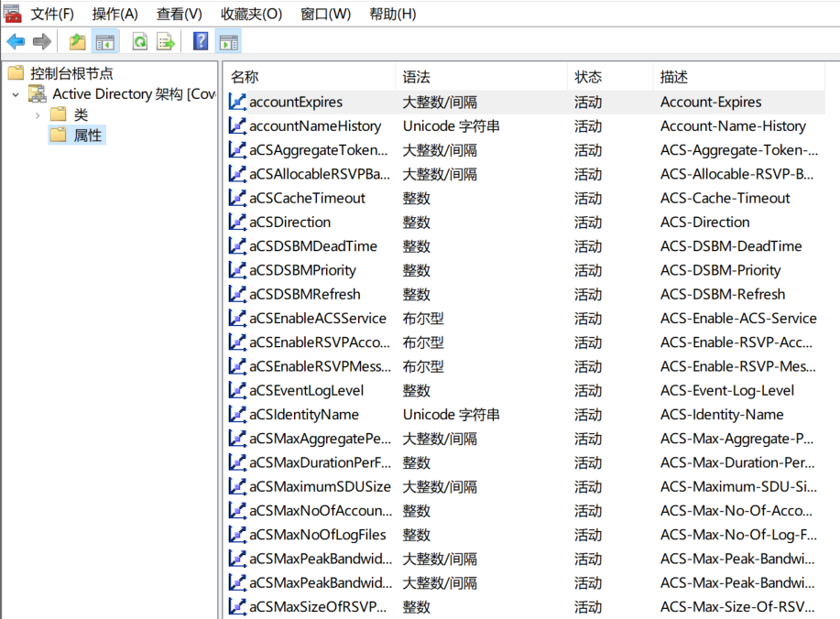Screen dimensions: 840x619
Task: Toggle the show/hide console tree icon
Action: (x=106, y=41)
